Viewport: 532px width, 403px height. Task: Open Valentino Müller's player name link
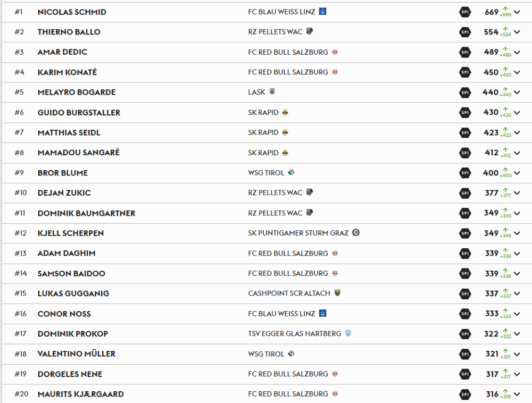pos(76,354)
